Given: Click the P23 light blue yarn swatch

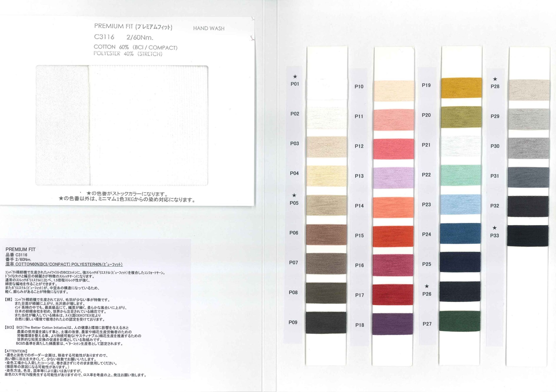Looking at the screenshot, I should (461, 204).
